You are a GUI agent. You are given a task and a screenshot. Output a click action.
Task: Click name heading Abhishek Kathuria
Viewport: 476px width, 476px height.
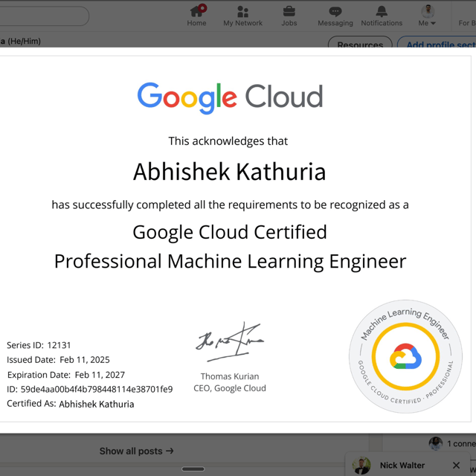tap(230, 172)
